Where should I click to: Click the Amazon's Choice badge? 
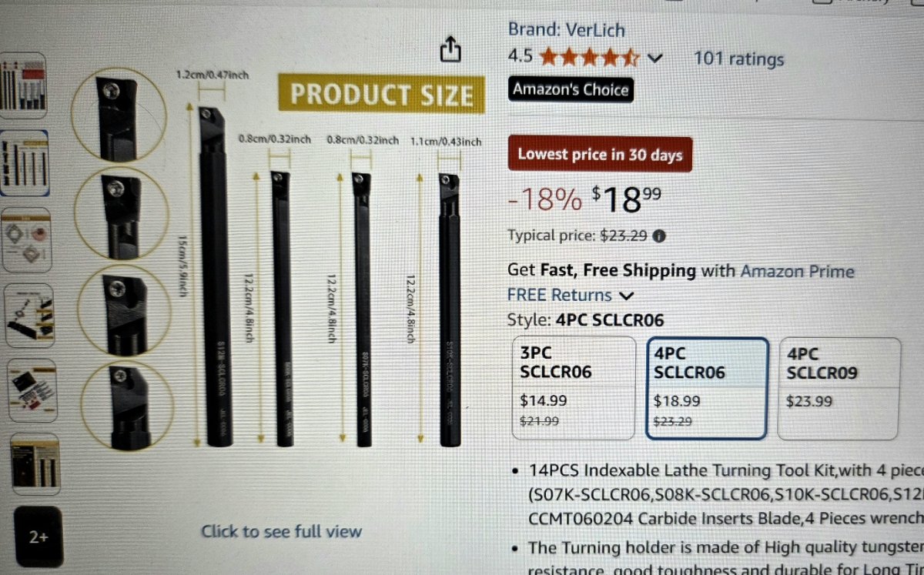pos(571,89)
